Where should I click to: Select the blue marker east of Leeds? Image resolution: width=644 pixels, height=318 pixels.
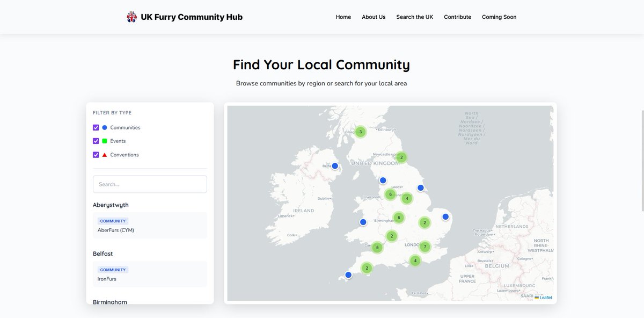point(421,187)
